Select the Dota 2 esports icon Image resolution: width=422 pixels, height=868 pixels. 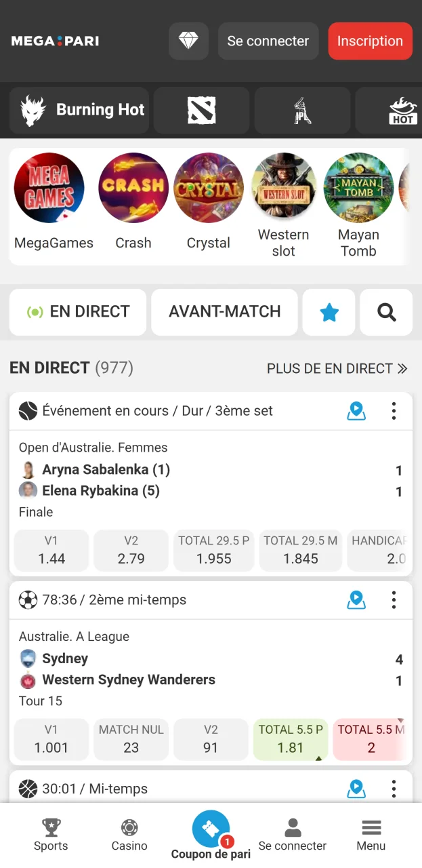coord(201,110)
